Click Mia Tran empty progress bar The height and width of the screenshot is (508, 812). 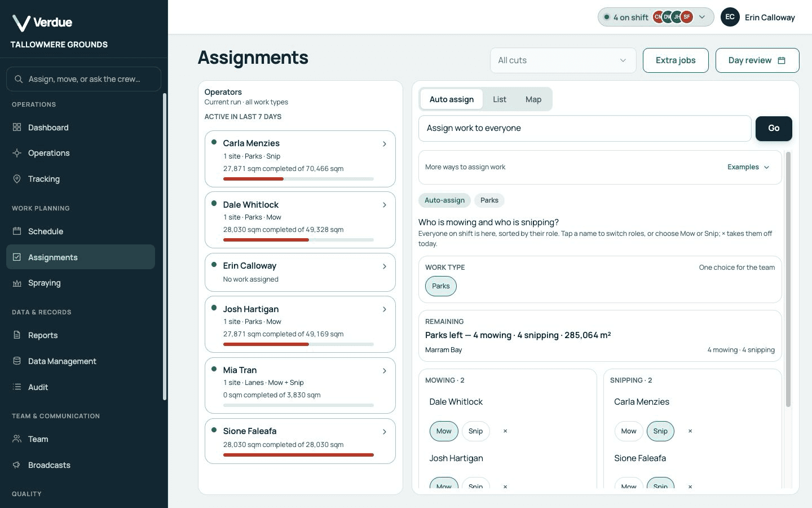point(298,405)
